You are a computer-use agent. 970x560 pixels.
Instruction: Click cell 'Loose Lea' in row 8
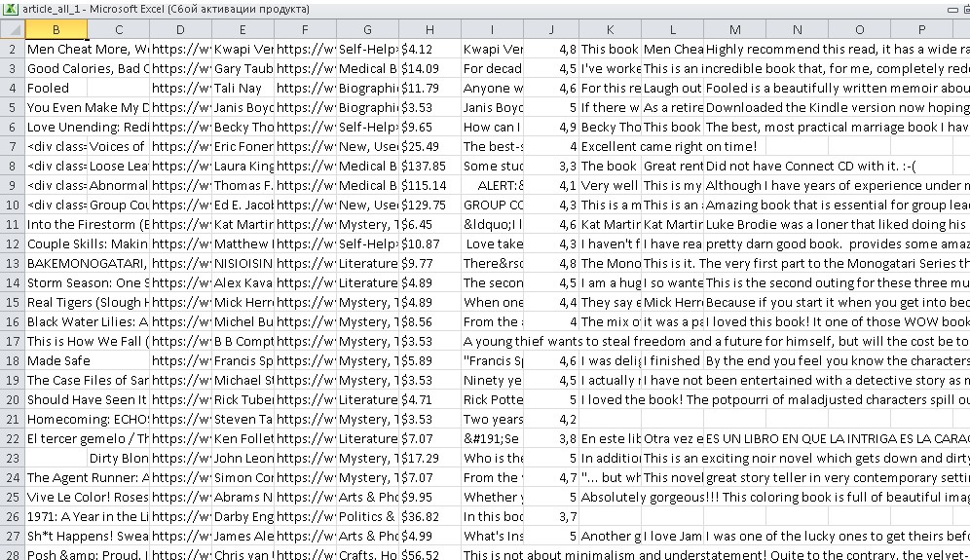pyautogui.click(x=119, y=167)
